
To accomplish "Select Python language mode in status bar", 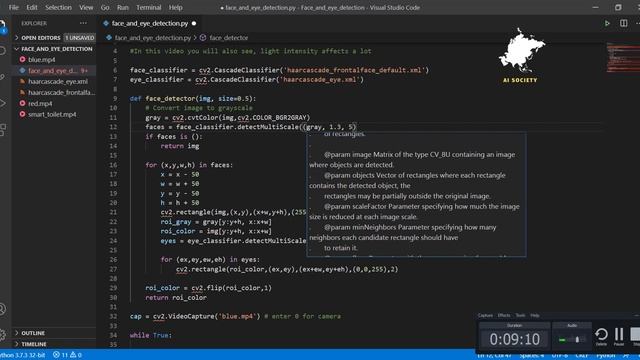I will pos(606,356).
